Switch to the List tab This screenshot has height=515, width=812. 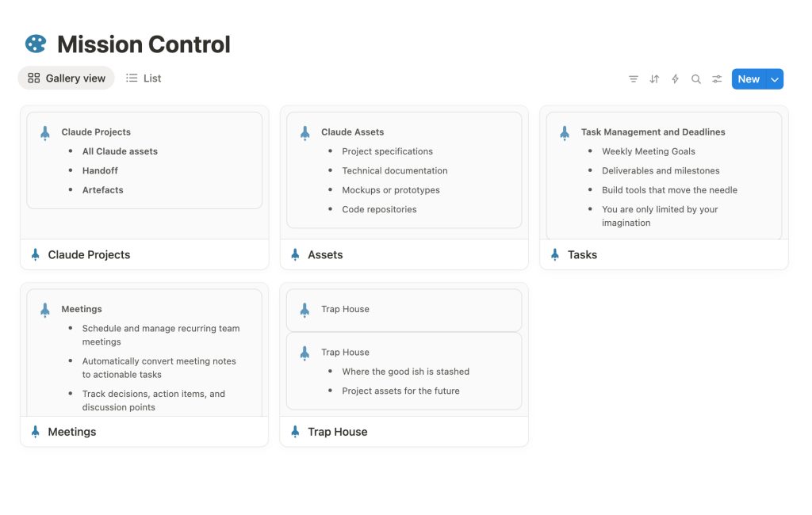pyautogui.click(x=144, y=78)
